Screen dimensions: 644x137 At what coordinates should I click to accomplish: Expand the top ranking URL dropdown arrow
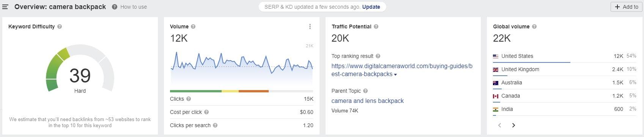click(x=395, y=75)
